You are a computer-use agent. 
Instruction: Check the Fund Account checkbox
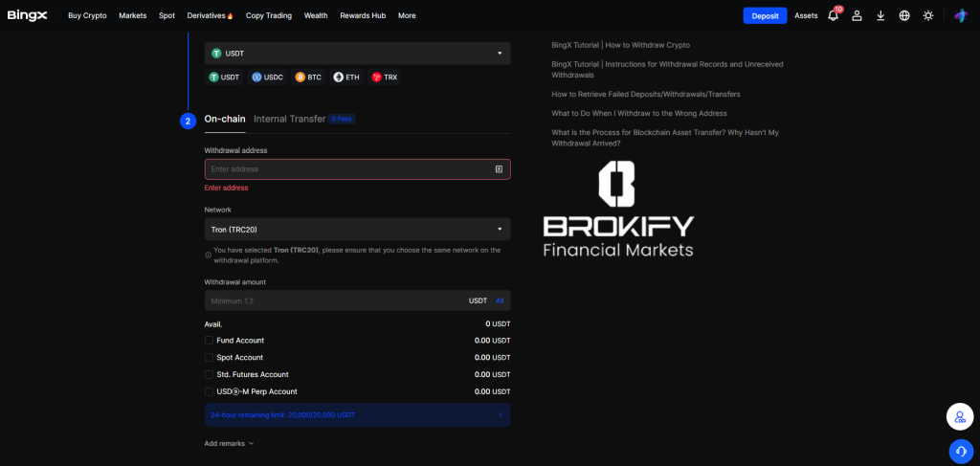(x=209, y=341)
